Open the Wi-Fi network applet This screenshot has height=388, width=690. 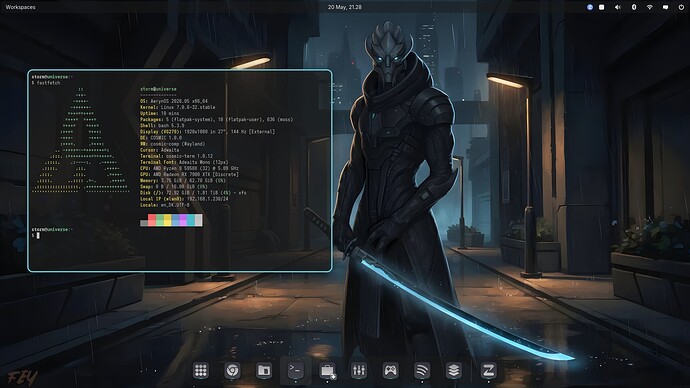[x=650, y=7]
